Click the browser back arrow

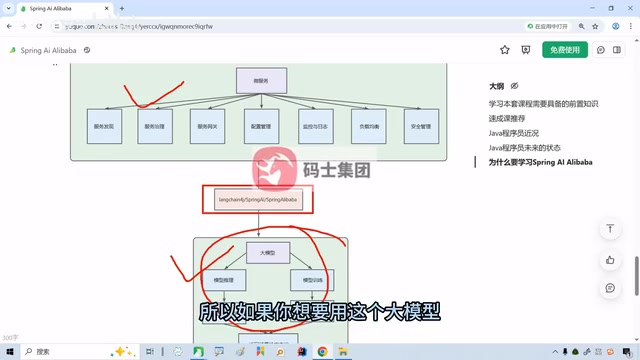click(x=9, y=26)
